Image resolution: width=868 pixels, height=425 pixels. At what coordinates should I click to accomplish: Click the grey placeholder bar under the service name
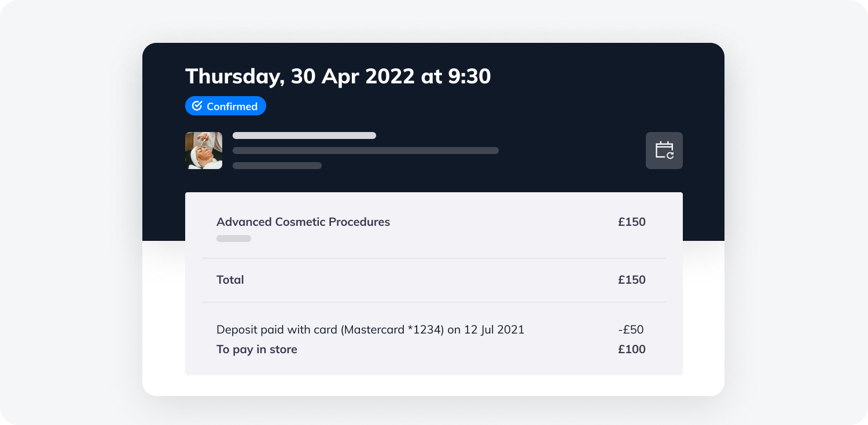click(x=233, y=238)
